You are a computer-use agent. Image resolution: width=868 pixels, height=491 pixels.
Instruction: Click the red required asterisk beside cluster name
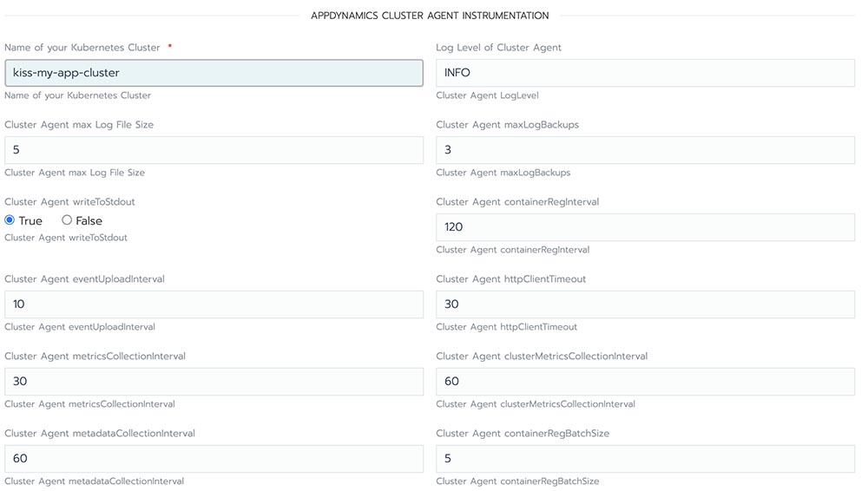[170, 47]
